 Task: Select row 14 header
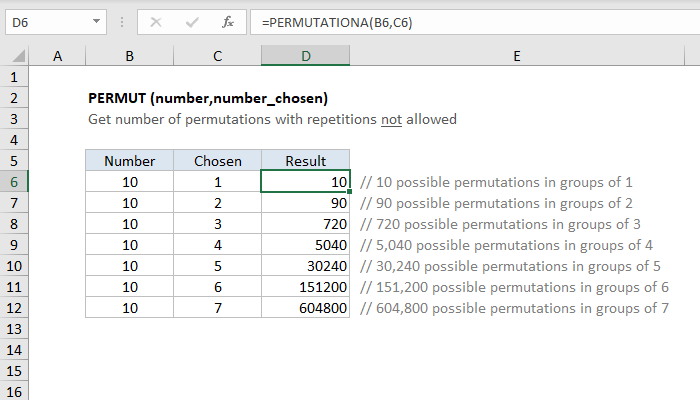[14, 350]
